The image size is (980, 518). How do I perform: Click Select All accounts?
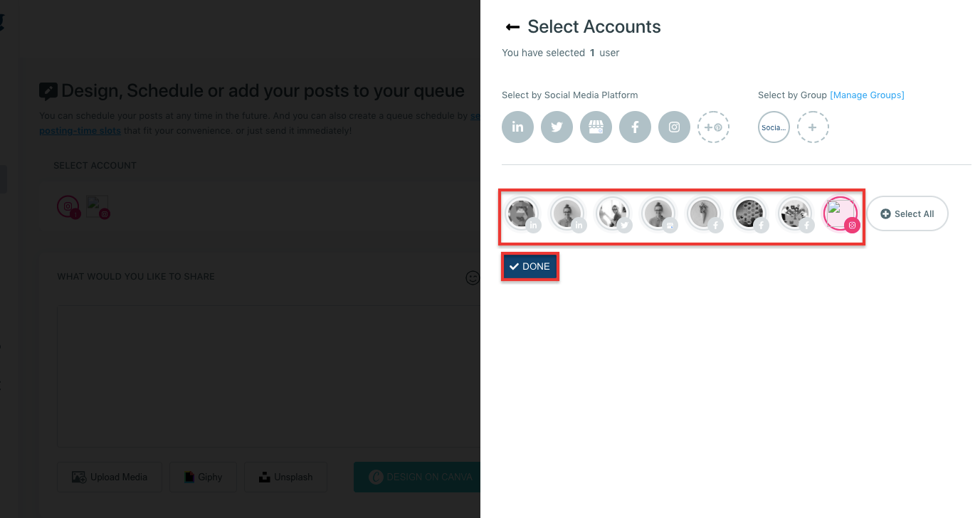(x=907, y=213)
